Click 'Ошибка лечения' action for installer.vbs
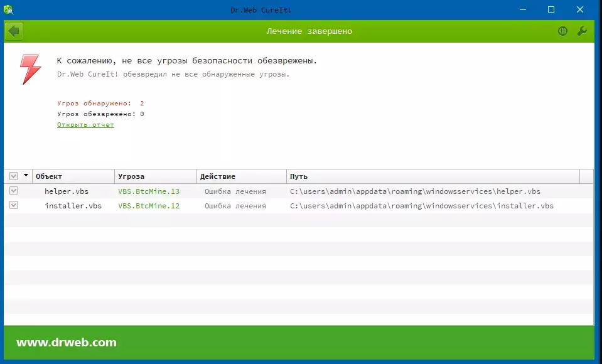 [x=235, y=206]
